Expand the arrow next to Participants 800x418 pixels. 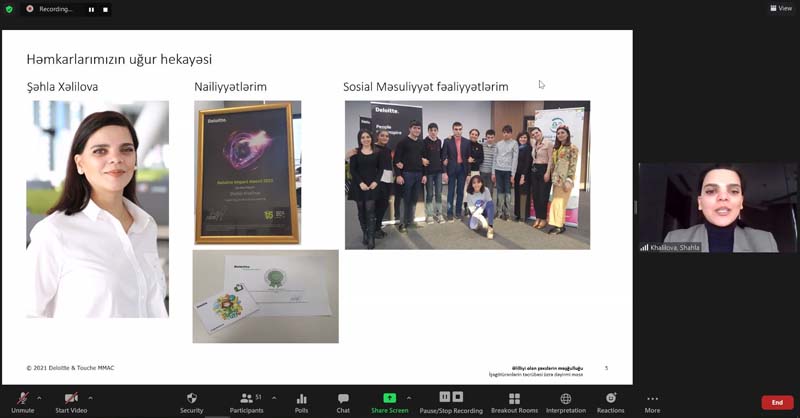pyautogui.click(x=275, y=397)
